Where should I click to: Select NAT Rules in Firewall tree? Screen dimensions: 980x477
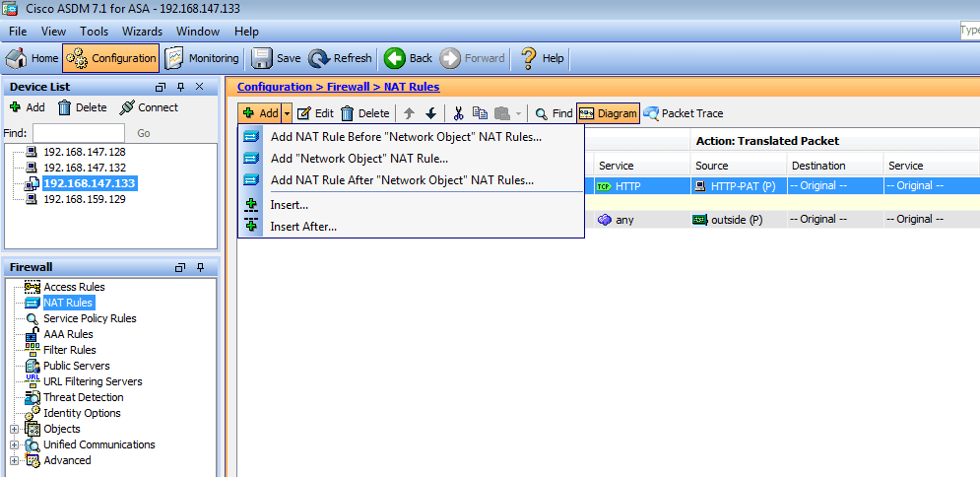click(68, 303)
